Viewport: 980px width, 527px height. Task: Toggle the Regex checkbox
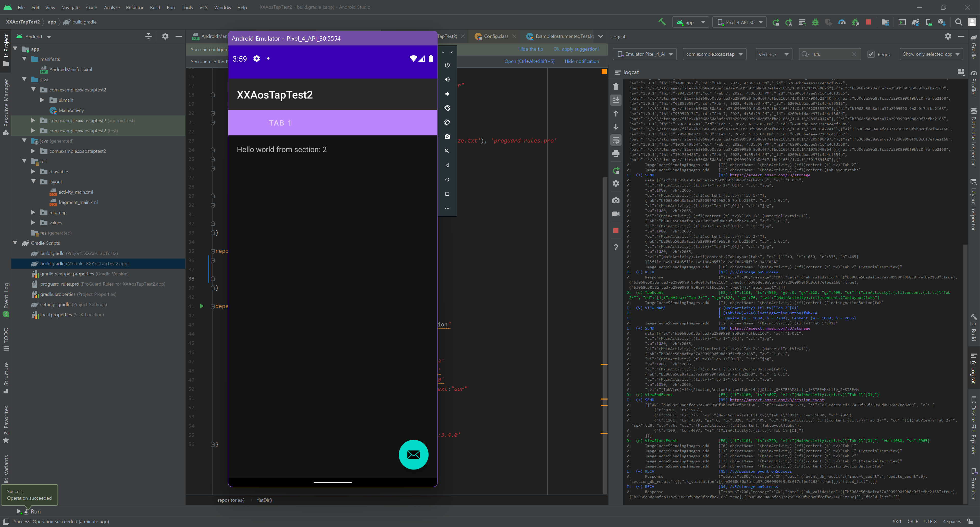point(871,54)
